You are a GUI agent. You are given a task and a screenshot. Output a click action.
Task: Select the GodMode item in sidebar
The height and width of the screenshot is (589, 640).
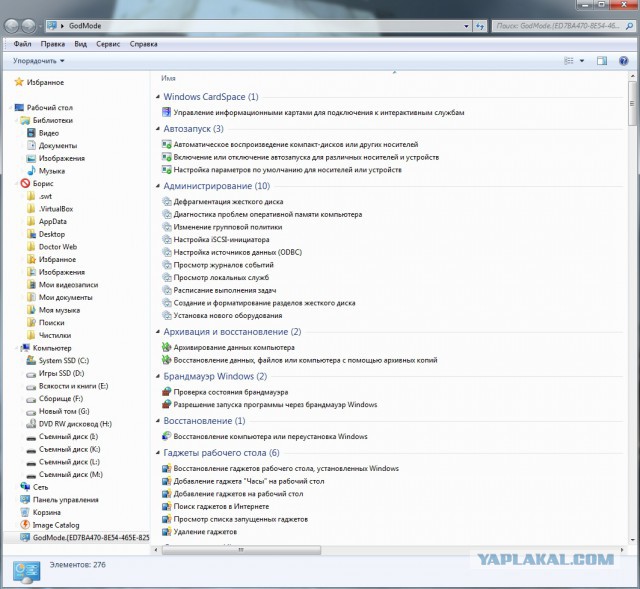point(91,537)
